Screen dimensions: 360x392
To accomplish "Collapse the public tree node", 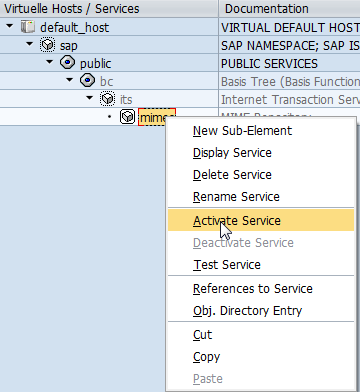I will [50, 62].
